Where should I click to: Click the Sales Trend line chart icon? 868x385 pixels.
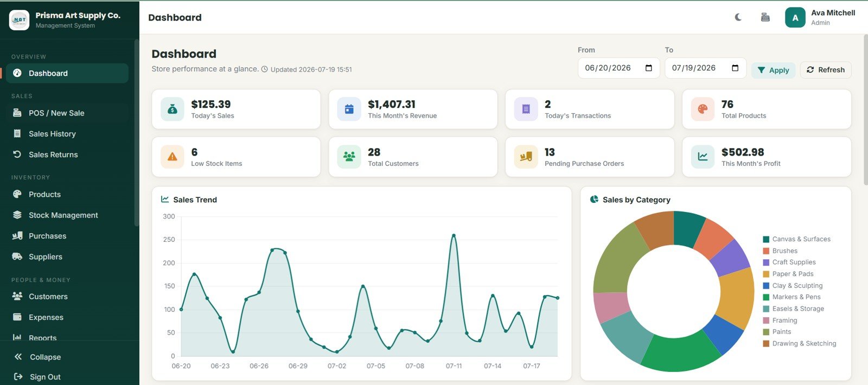tap(165, 199)
